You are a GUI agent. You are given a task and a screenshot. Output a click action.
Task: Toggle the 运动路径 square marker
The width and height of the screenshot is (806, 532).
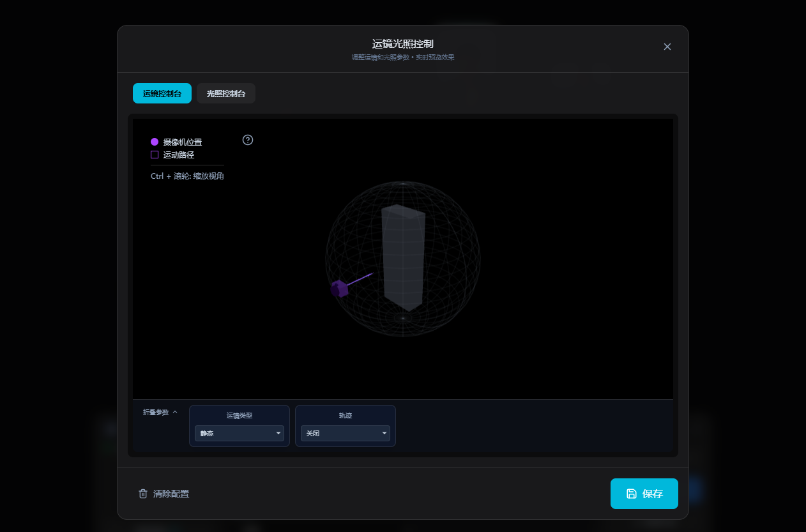[x=155, y=155]
